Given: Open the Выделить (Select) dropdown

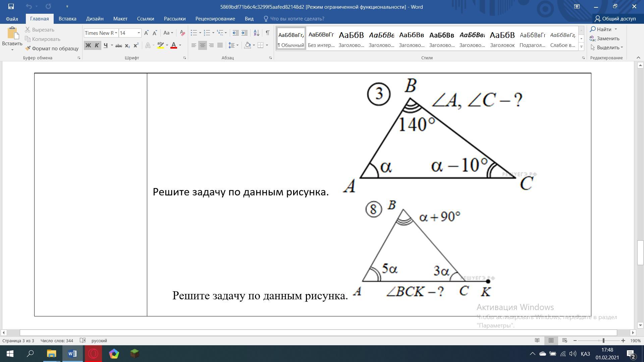Looking at the screenshot, I should pyautogui.click(x=607, y=47).
